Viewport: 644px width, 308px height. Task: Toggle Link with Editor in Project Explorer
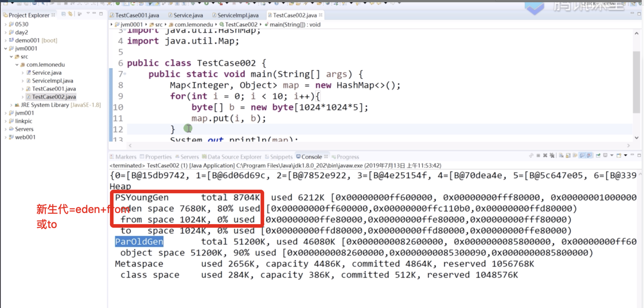(x=71, y=14)
